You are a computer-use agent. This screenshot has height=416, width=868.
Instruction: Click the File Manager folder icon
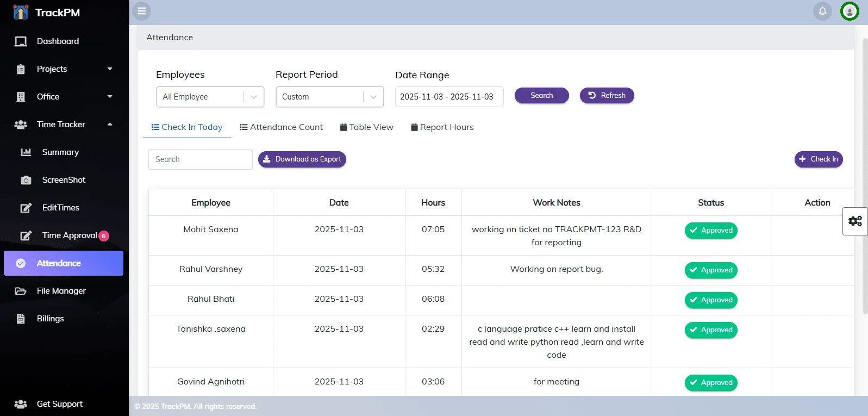click(21, 291)
